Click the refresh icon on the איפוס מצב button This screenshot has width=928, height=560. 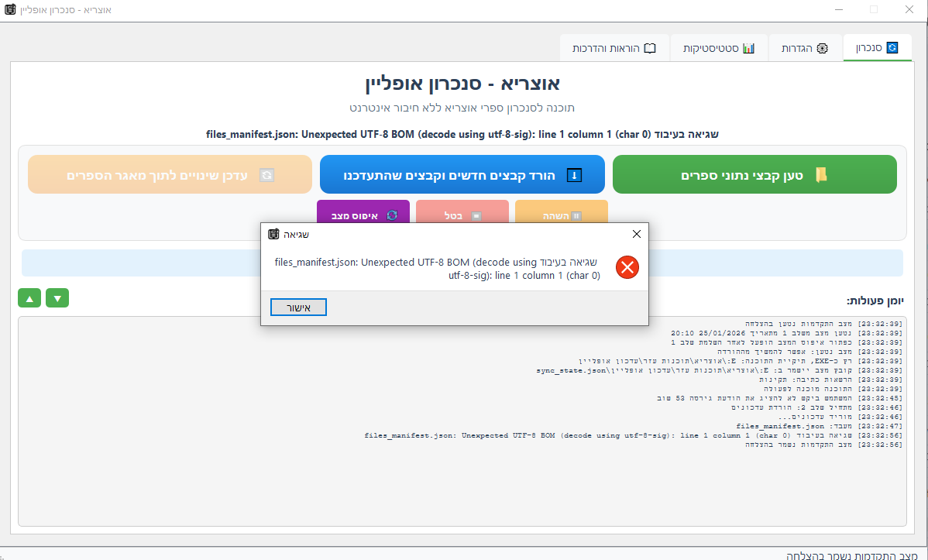point(392,215)
